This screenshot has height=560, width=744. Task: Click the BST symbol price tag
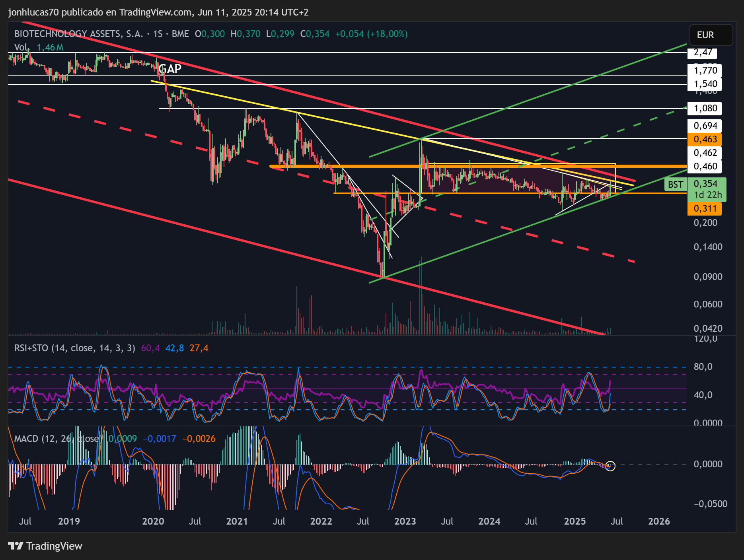pos(675,185)
